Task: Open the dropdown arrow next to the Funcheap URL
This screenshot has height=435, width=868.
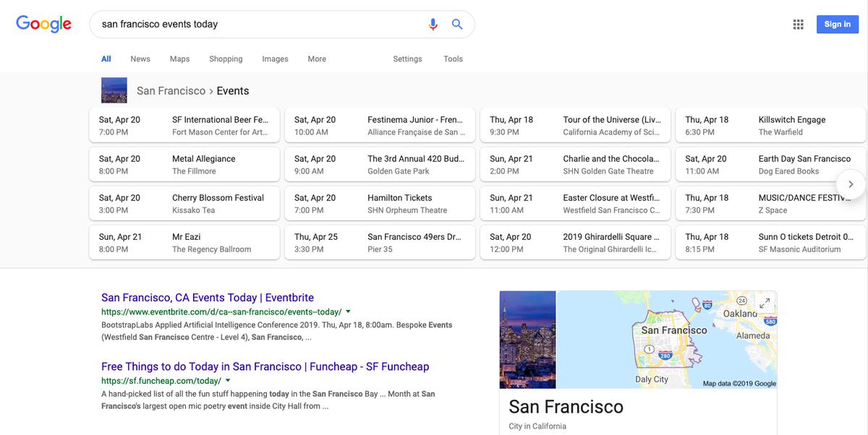Action: tap(227, 379)
